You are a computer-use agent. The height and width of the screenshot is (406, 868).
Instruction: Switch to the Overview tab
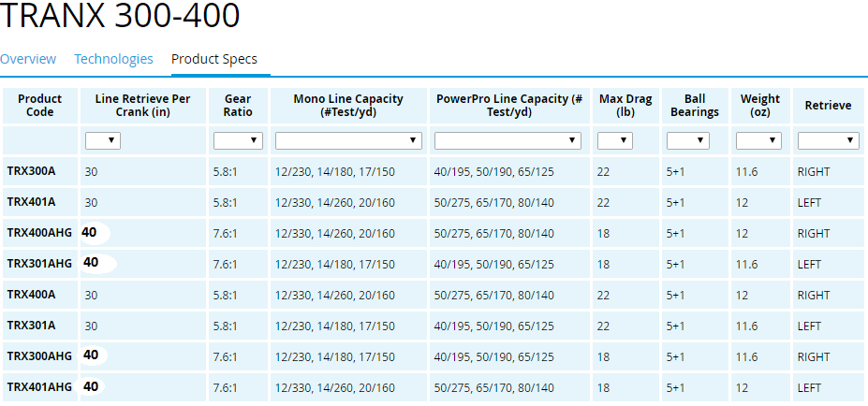point(28,59)
